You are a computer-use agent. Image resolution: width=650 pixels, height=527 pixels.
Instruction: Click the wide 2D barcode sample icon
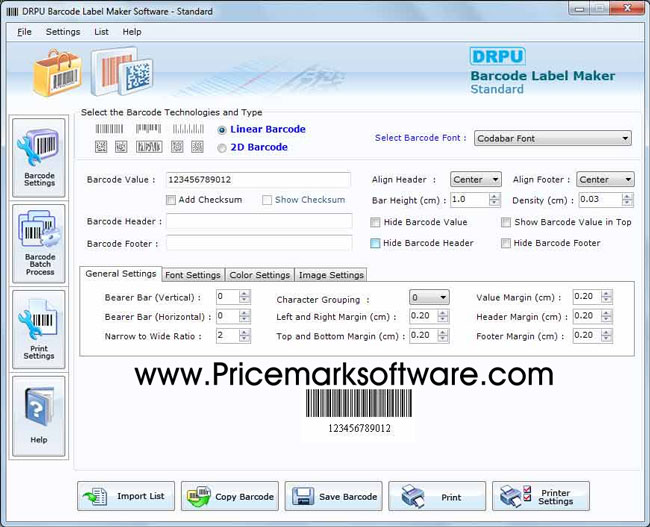pos(149,146)
